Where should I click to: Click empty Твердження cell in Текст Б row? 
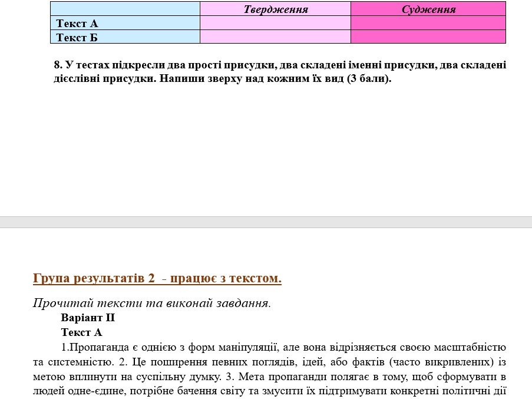point(275,37)
